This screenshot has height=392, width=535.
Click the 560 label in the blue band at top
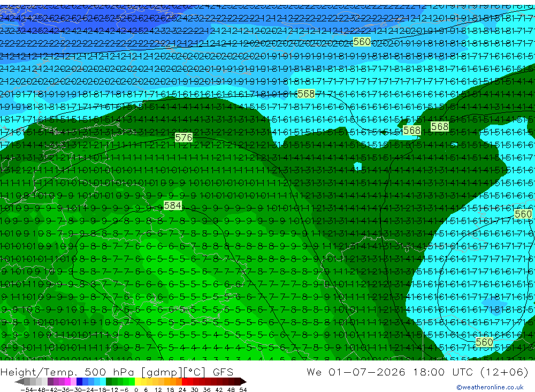coord(362,42)
